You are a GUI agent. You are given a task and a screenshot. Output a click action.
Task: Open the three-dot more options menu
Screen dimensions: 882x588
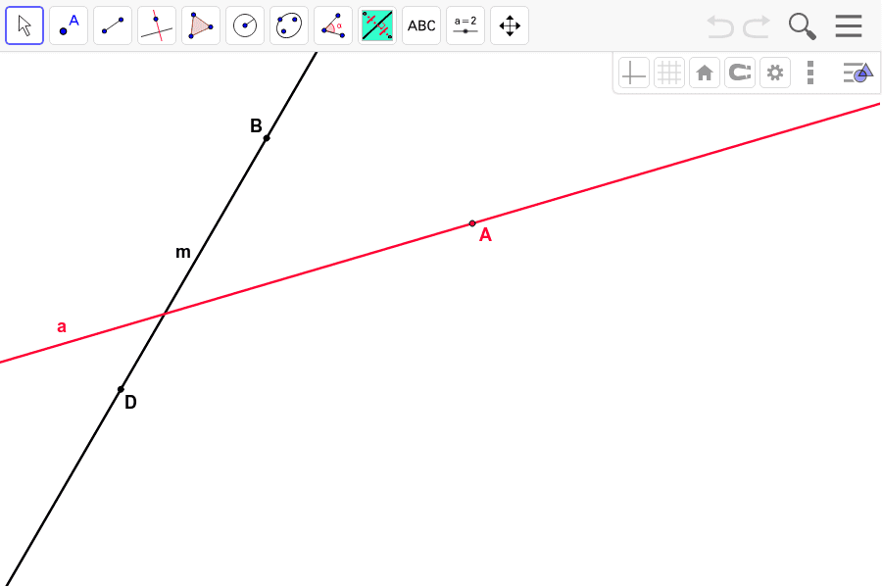pos(810,73)
